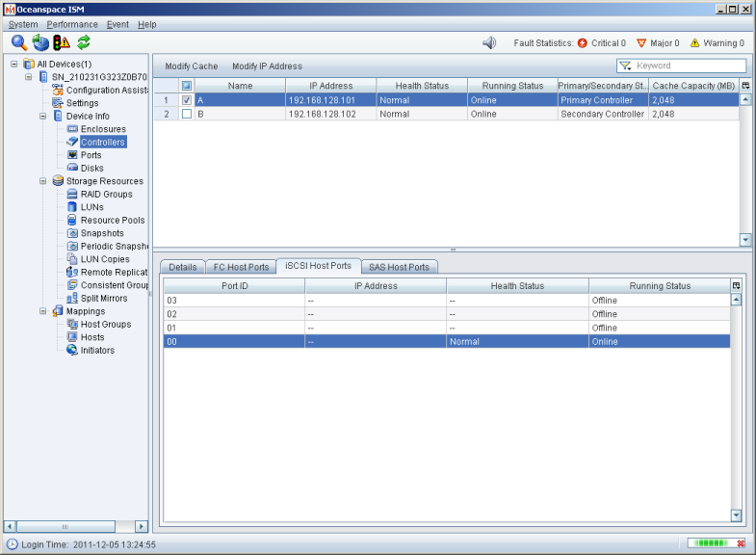Image resolution: width=756 pixels, height=555 pixels.
Task: Collapse the Device Info tree node
Action: (43, 116)
